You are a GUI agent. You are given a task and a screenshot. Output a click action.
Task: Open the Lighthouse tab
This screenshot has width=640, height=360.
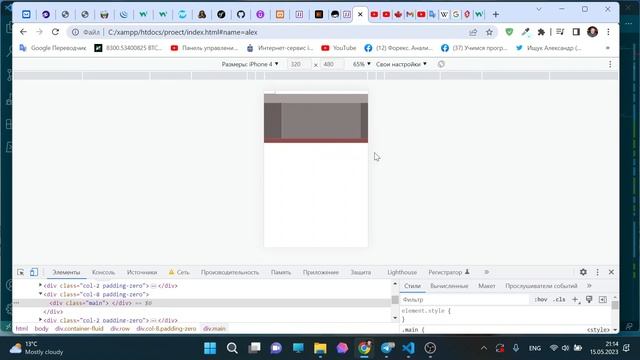(x=402, y=272)
